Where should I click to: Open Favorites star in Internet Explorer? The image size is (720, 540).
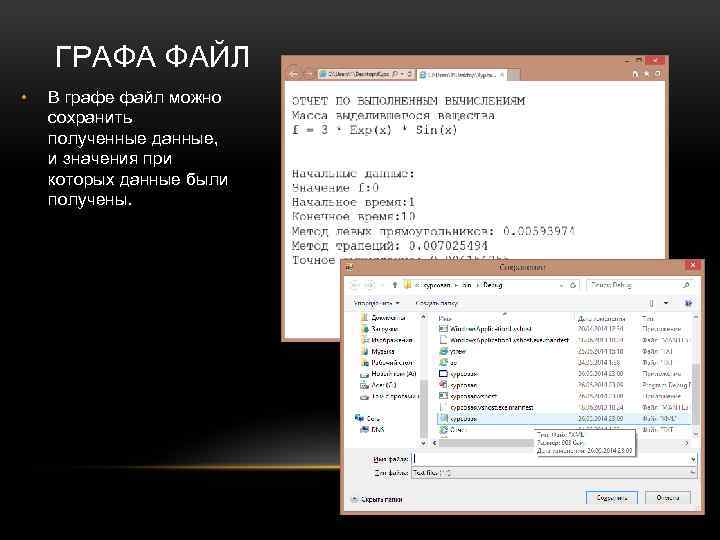pos(647,74)
